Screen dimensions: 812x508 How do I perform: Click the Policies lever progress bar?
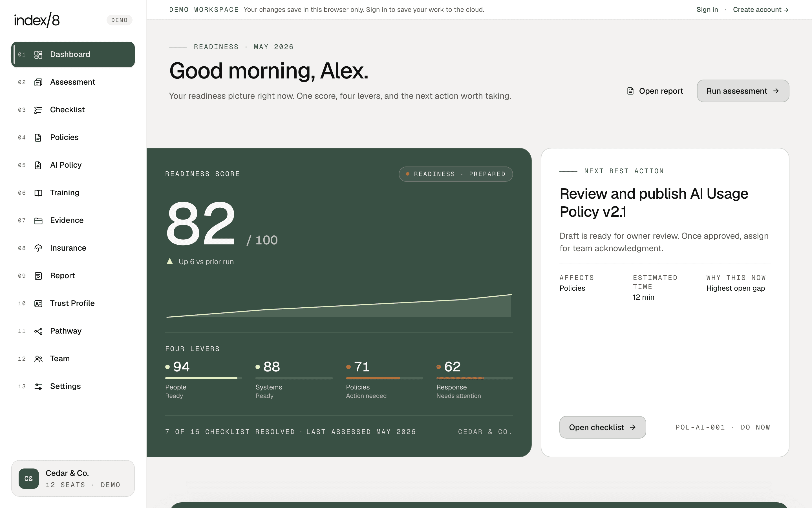coord(384,378)
